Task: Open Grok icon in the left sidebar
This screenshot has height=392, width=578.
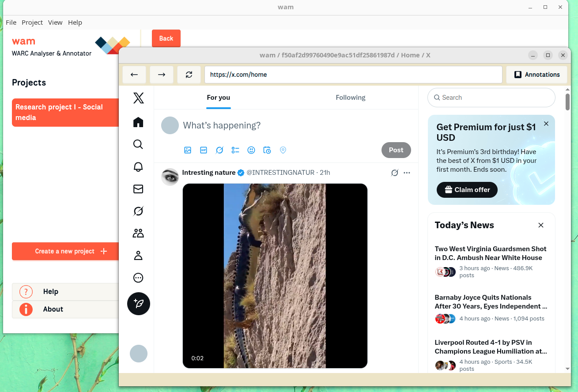Action: click(138, 211)
